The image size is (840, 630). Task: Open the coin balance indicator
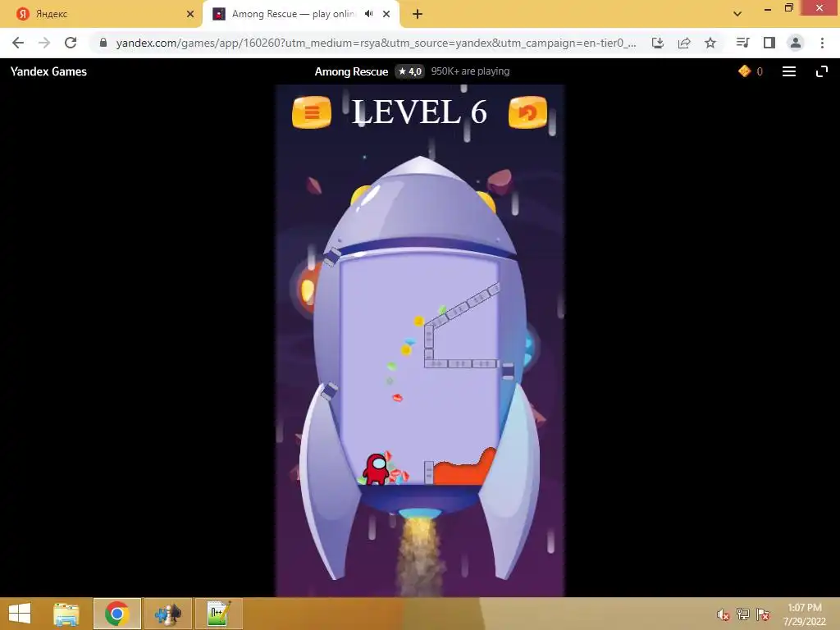click(750, 71)
